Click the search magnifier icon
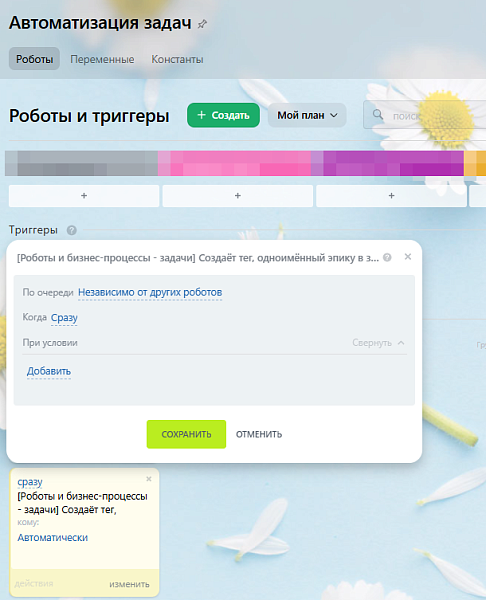The height and width of the screenshot is (600, 486). click(378, 114)
